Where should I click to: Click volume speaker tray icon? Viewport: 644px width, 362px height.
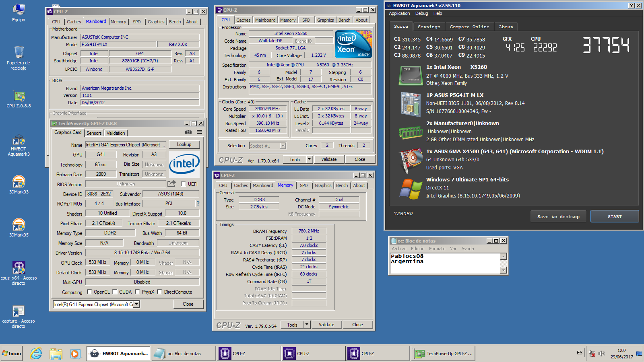[x=602, y=354]
